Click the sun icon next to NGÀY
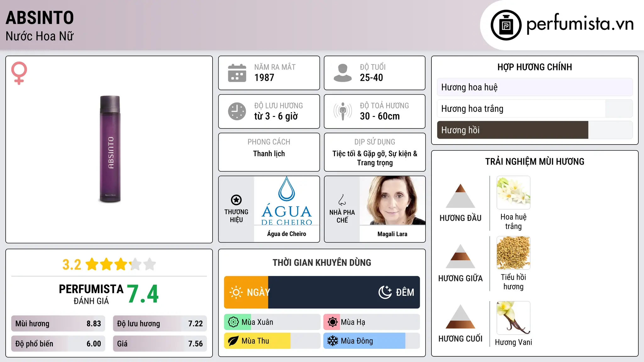 tap(236, 292)
